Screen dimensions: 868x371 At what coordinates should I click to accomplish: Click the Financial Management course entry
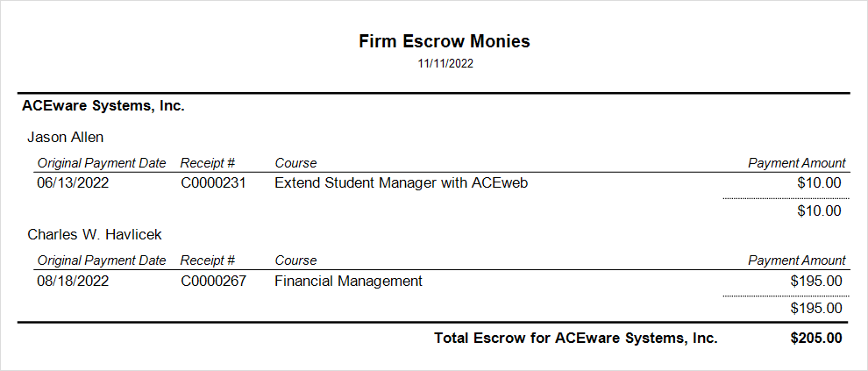click(x=348, y=281)
